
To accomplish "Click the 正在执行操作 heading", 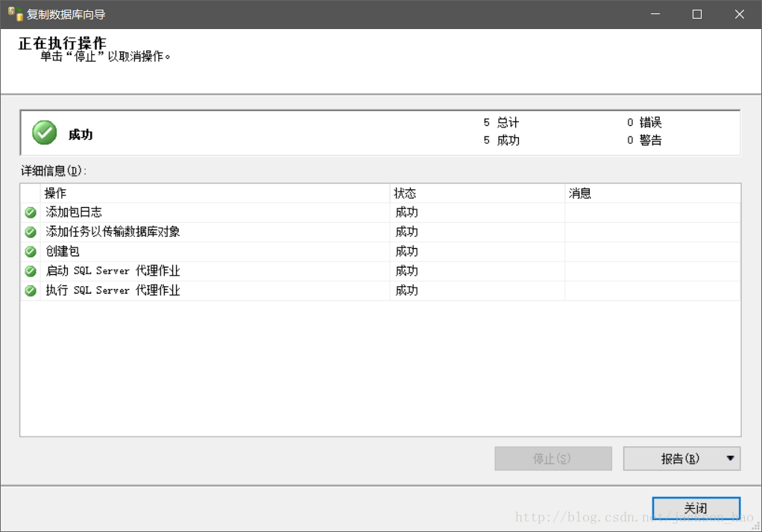I will click(62, 43).
